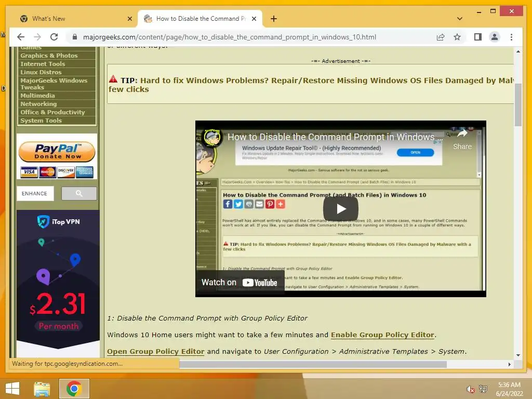Open a new tab with plus
The image size is (532, 399).
click(274, 19)
